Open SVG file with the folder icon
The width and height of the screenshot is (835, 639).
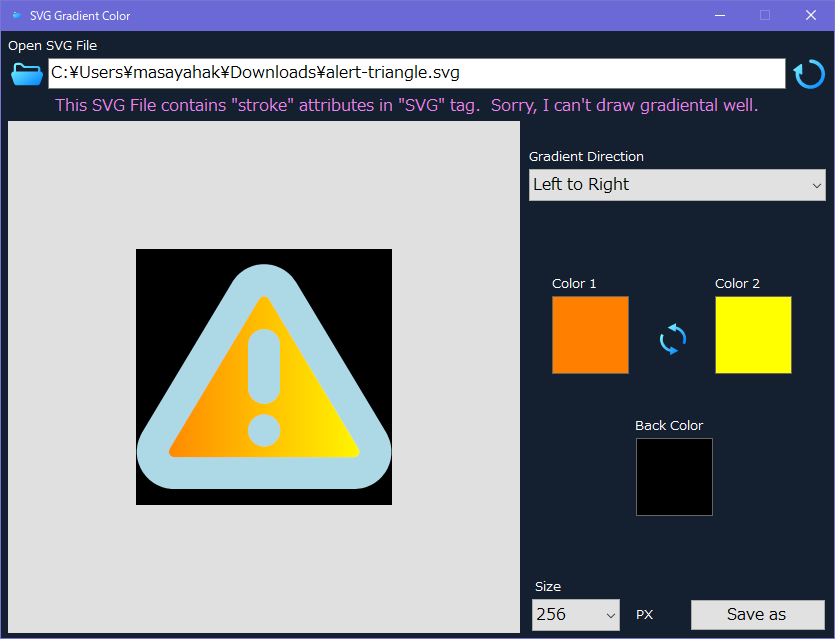click(x=27, y=74)
